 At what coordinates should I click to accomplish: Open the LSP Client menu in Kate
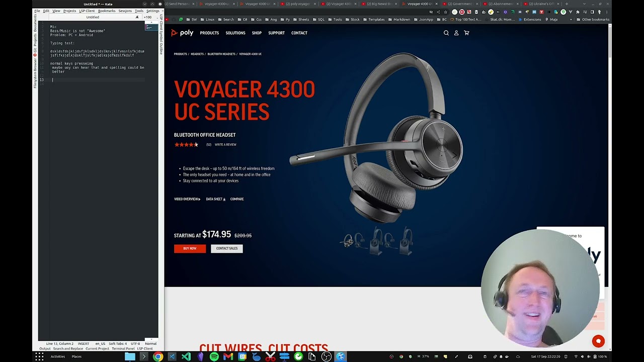87,11
